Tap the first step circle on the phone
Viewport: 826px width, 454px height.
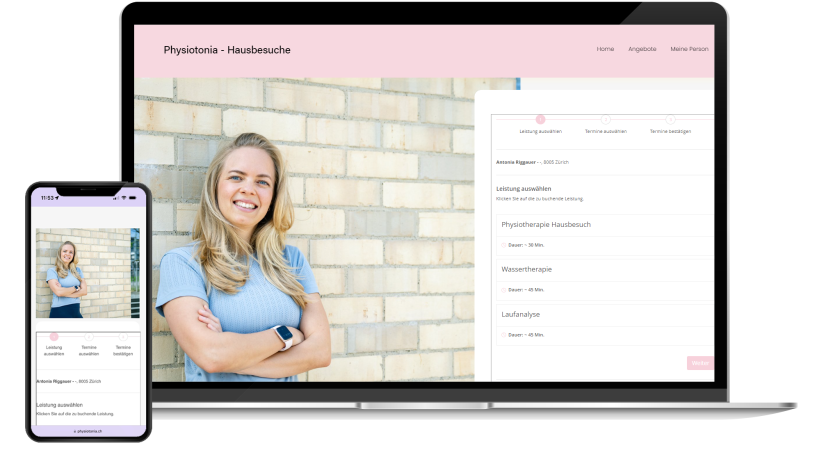(x=54, y=337)
